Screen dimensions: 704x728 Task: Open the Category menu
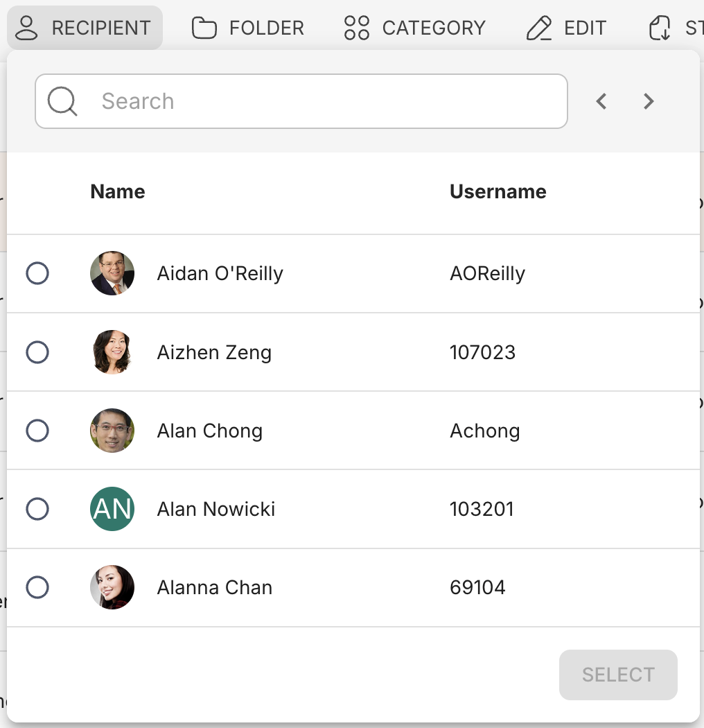[415, 28]
